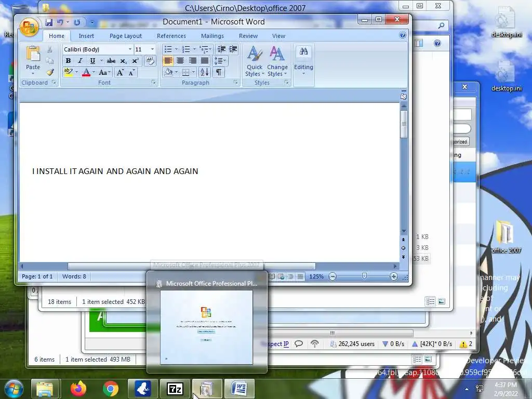Click the Words: 8 word count
Screen dimensions: 532x399
click(74, 276)
